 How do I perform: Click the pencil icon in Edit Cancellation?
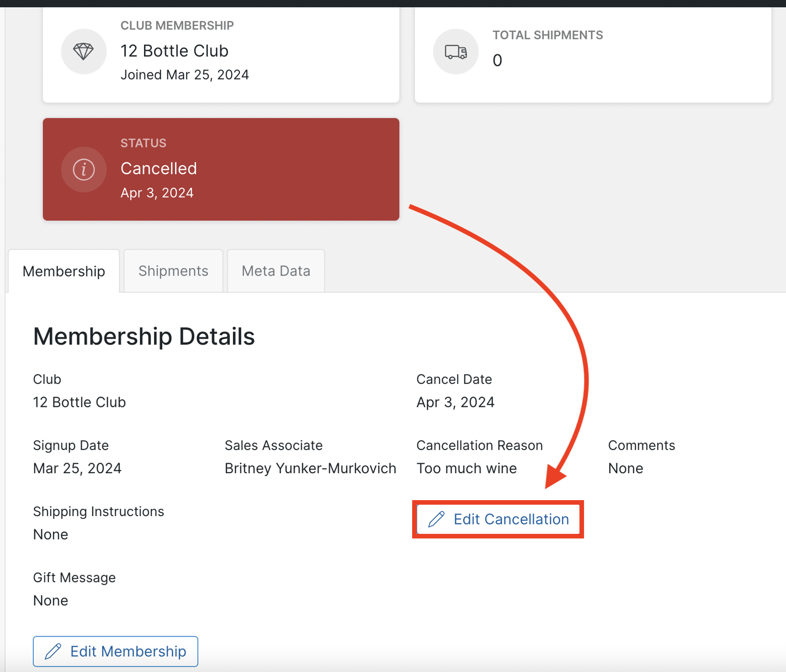click(437, 519)
